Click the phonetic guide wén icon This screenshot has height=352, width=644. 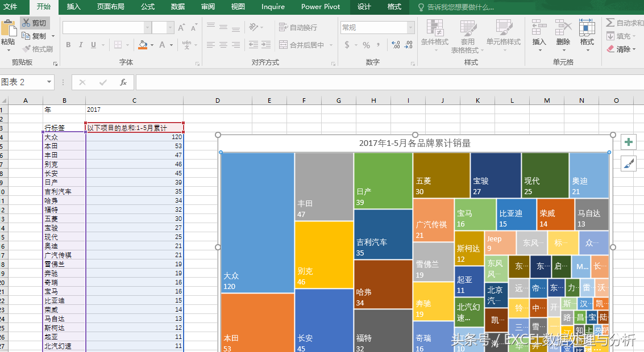[x=186, y=45]
